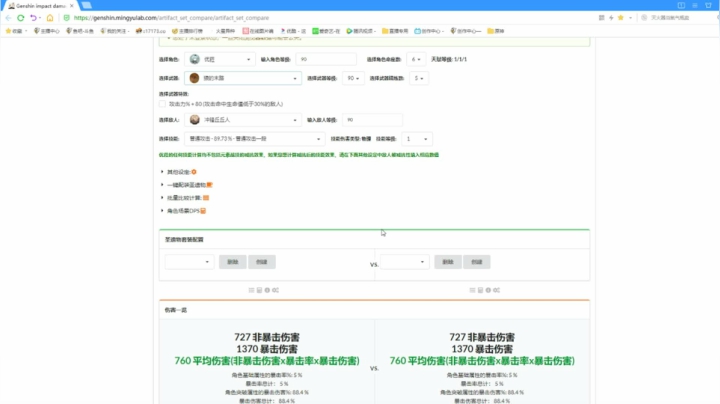The width and height of the screenshot is (720, 404).
Task: Click the green security shield in address bar
Action: tap(67, 18)
